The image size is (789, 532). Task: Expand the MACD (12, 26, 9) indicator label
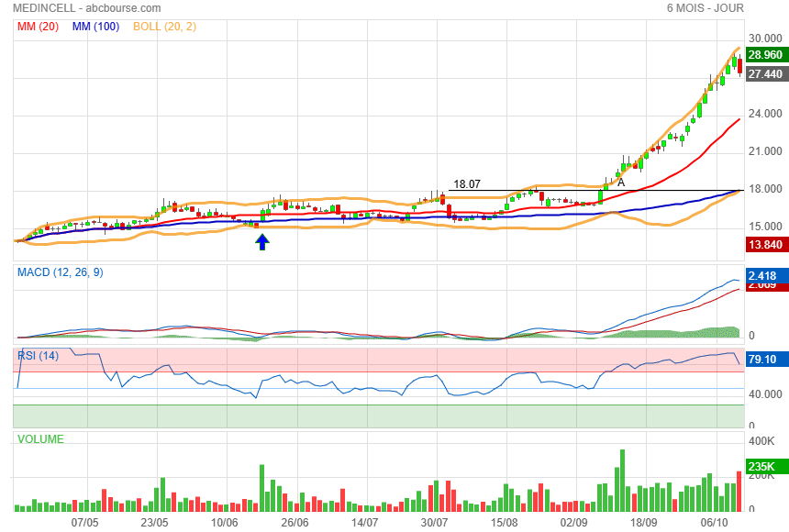tap(61, 272)
